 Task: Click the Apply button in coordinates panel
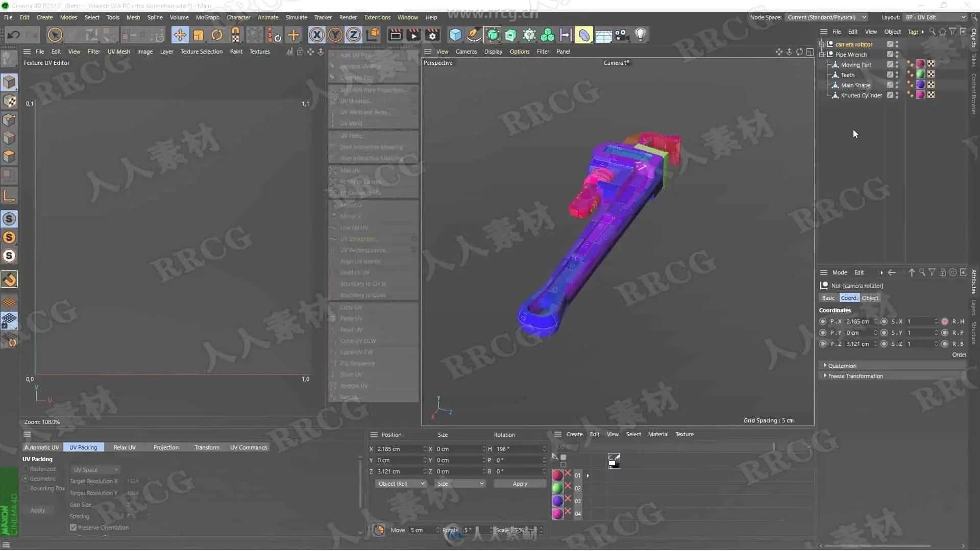[520, 484]
